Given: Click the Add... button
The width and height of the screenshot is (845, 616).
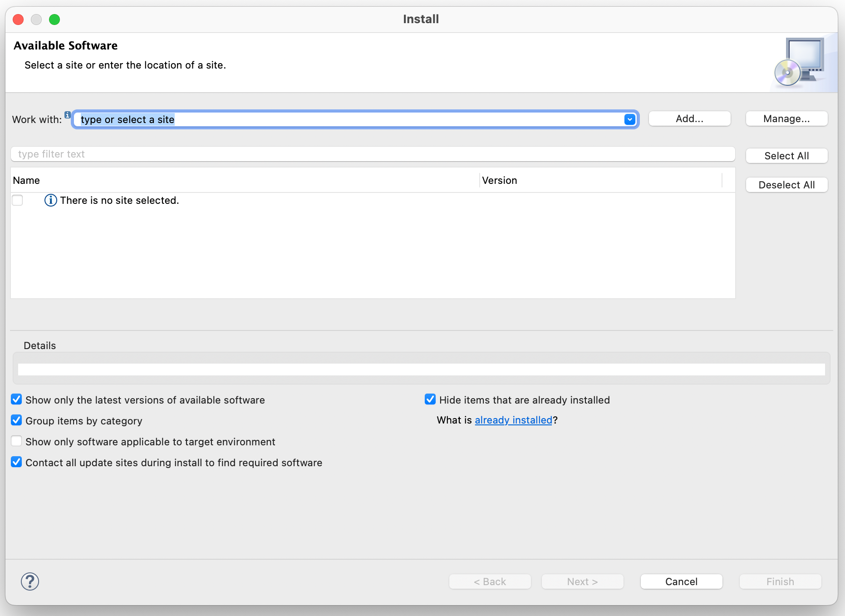Looking at the screenshot, I should 689,118.
